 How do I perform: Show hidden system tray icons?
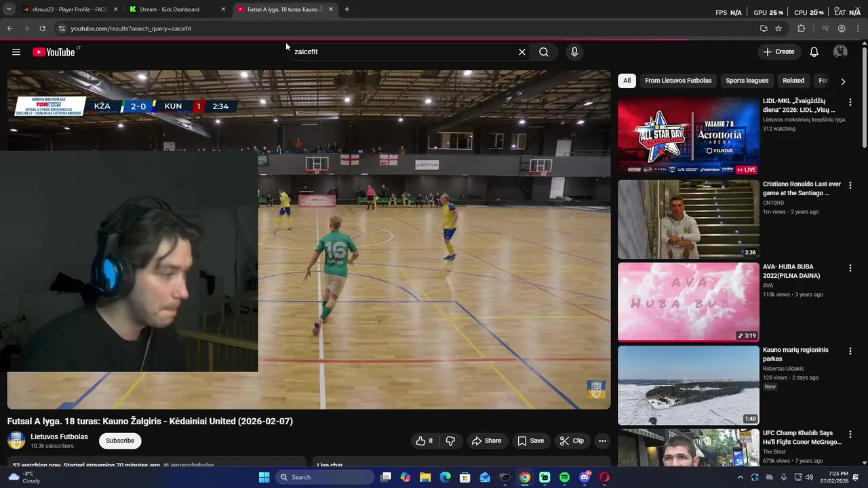pos(741,477)
